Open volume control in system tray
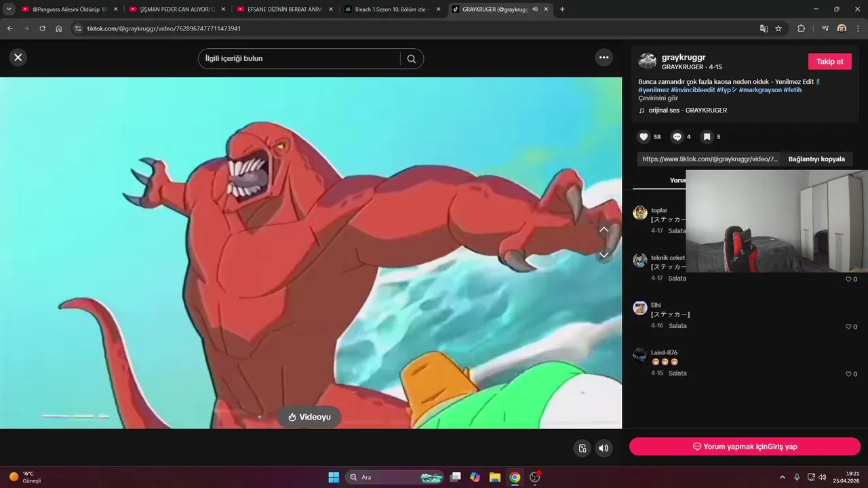Image resolution: width=868 pixels, height=488 pixels. [823, 477]
